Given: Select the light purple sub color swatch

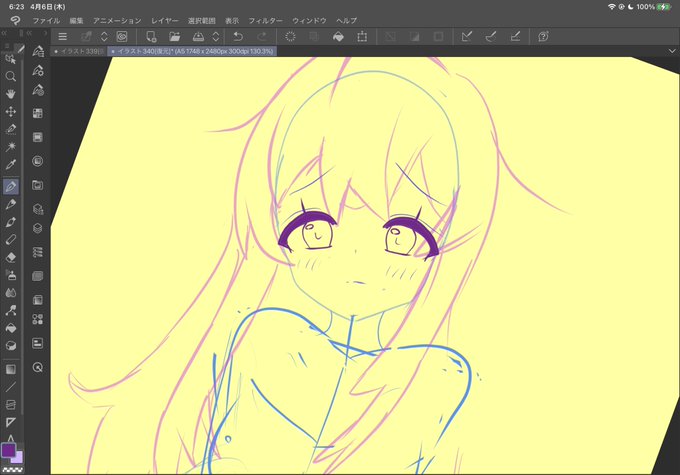Looking at the screenshot, I should point(18,458).
